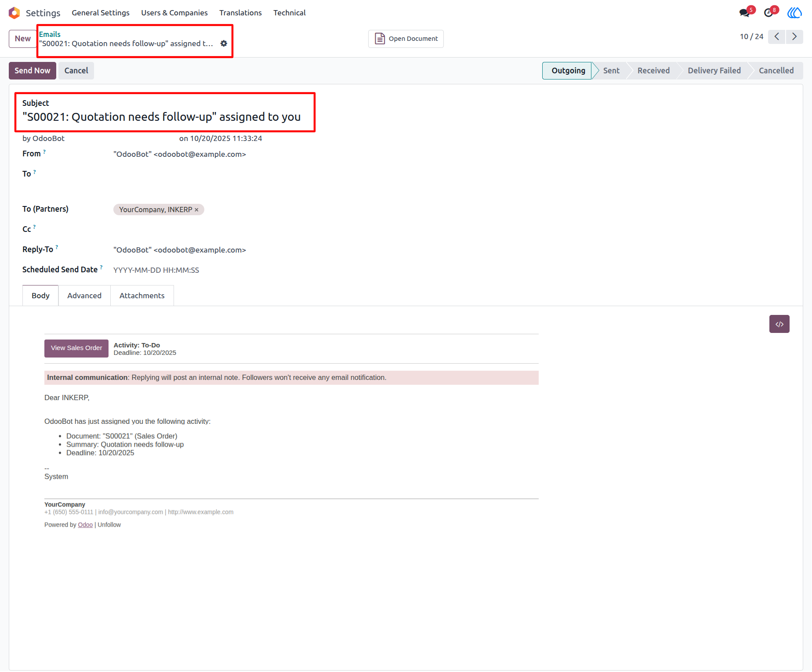Create a New email record
This screenshot has width=812, height=672.
point(23,39)
